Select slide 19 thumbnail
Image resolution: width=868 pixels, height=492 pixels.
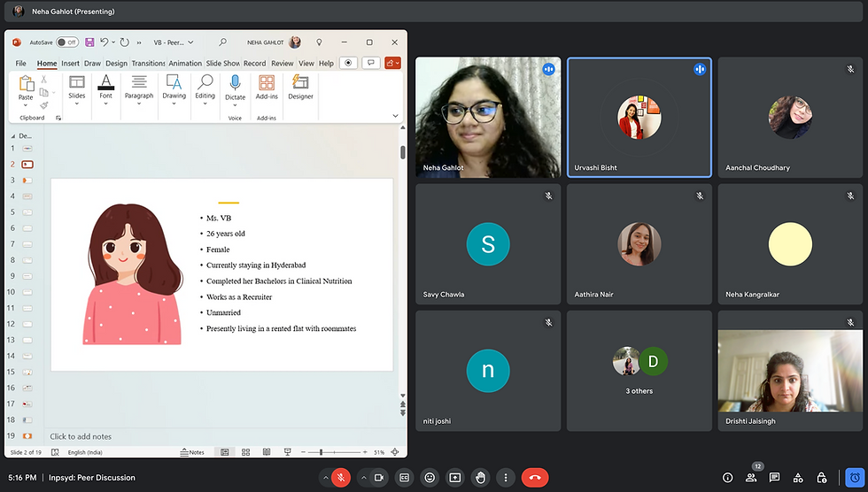coord(27,436)
